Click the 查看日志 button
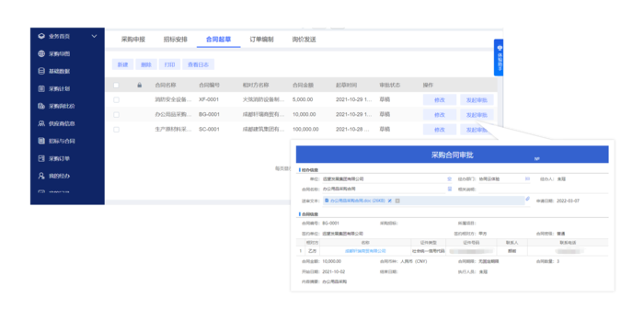 [198, 64]
